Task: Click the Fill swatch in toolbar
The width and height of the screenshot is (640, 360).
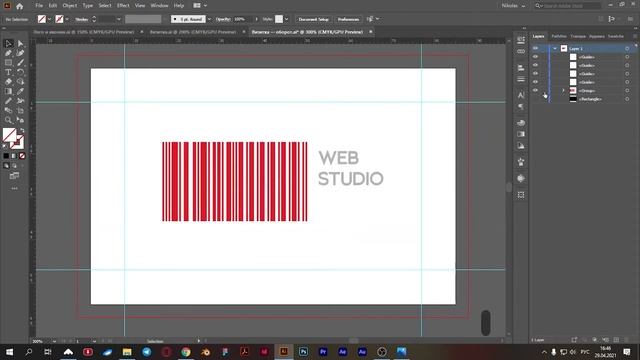Action: tap(9, 135)
